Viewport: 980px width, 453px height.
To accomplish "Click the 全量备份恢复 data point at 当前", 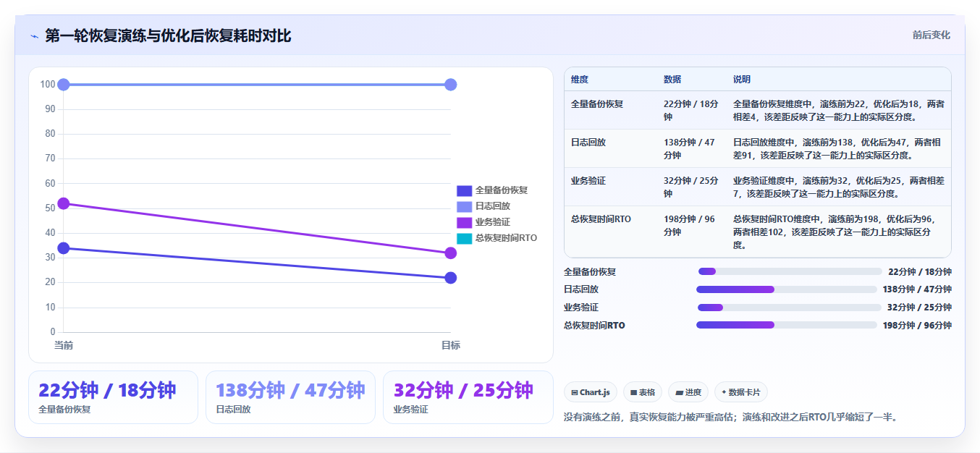I will 64,248.
